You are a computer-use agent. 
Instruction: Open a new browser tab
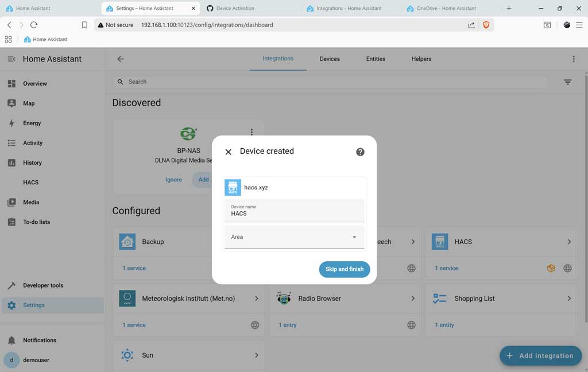pyautogui.click(x=509, y=8)
